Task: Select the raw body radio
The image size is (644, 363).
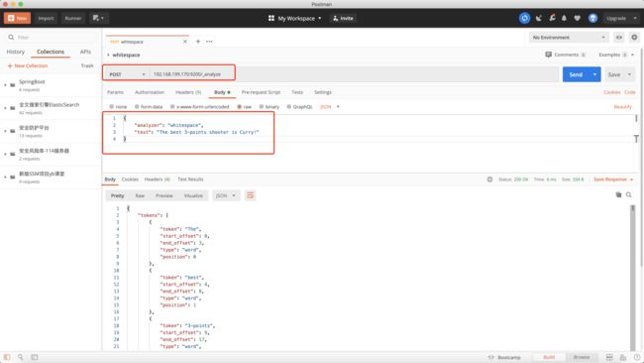Action: [x=239, y=106]
